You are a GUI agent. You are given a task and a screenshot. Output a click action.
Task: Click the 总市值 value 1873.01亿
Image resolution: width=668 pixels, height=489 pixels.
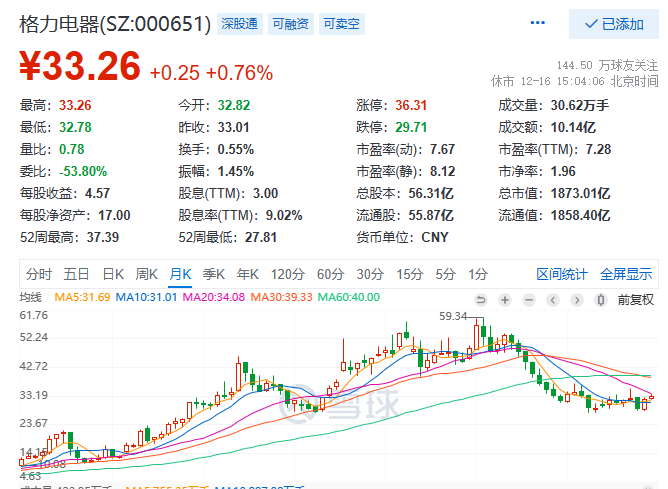coord(581,194)
